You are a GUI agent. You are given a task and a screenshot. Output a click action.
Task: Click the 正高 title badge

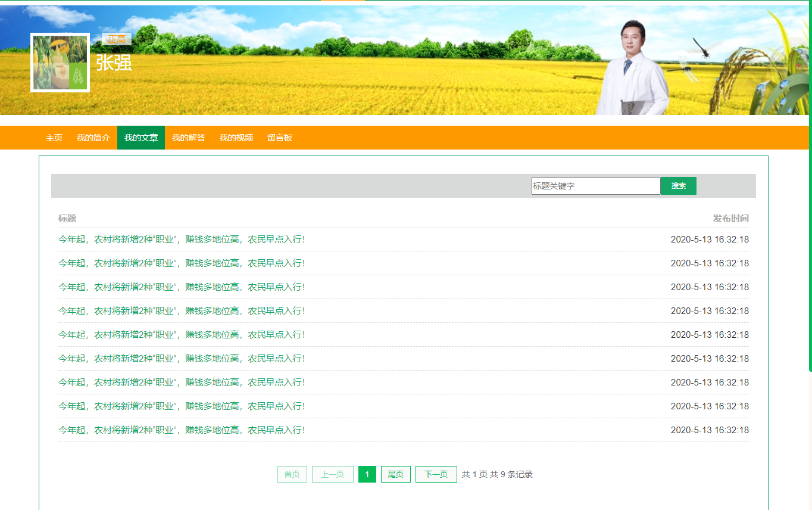point(117,39)
